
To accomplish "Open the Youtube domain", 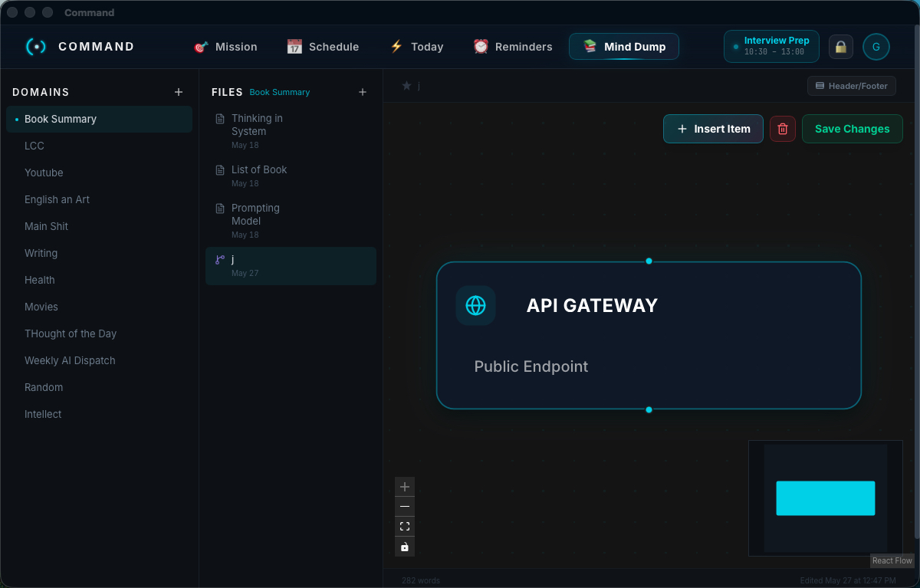I will [x=99, y=172].
